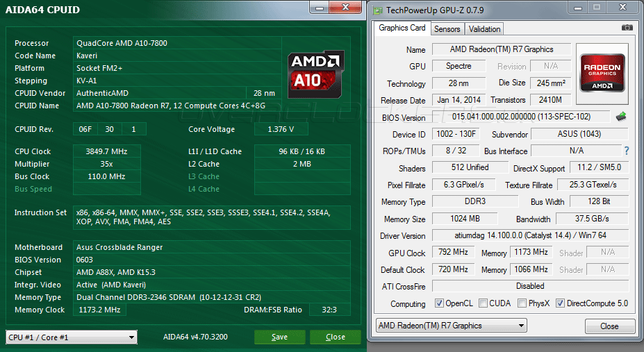Click the ATI CrossFire Disabled field
Screen dimensions: 644x352
pos(530,286)
